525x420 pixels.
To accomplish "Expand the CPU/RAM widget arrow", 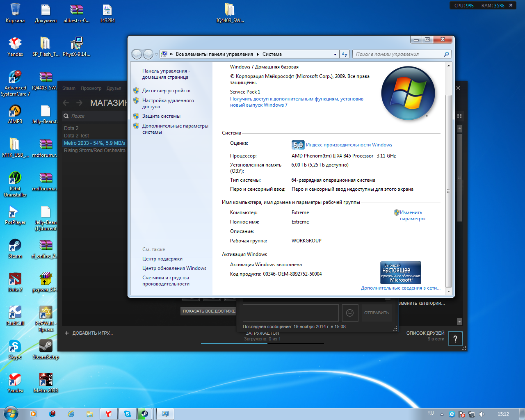I will (x=511, y=6).
